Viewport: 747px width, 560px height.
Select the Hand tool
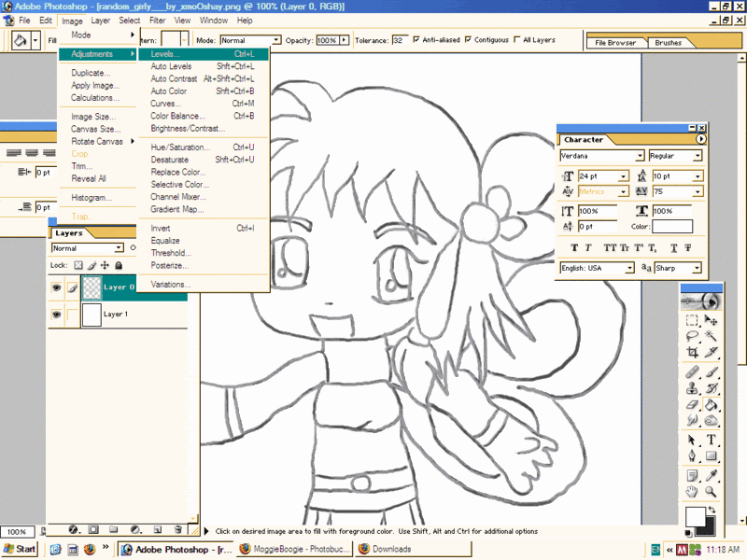692,492
